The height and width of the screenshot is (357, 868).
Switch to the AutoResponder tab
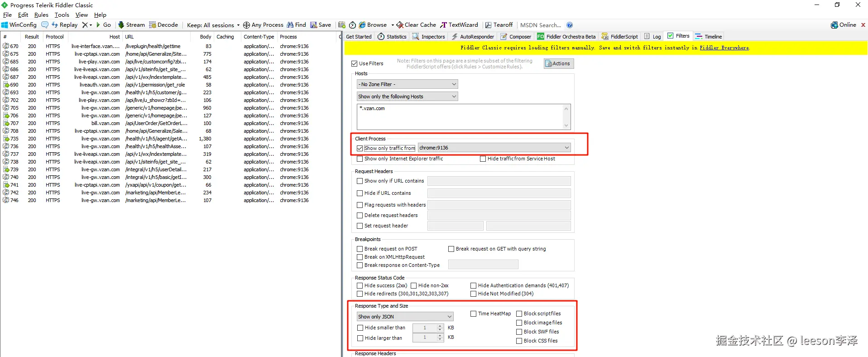[473, 37]
